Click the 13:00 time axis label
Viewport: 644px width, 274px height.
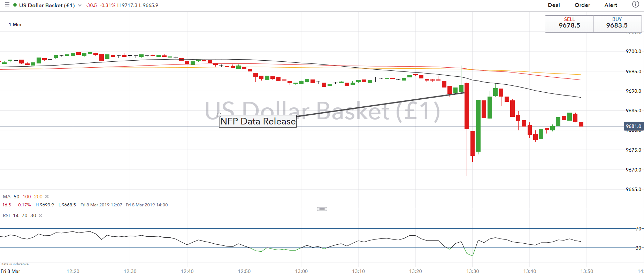301,271
